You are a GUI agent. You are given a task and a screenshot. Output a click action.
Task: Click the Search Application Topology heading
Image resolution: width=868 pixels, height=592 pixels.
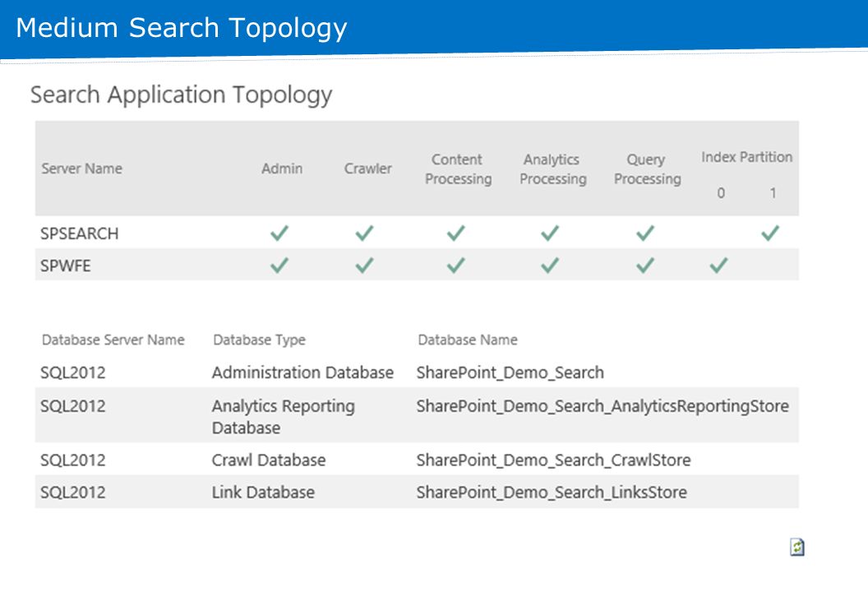pos(181,95)
